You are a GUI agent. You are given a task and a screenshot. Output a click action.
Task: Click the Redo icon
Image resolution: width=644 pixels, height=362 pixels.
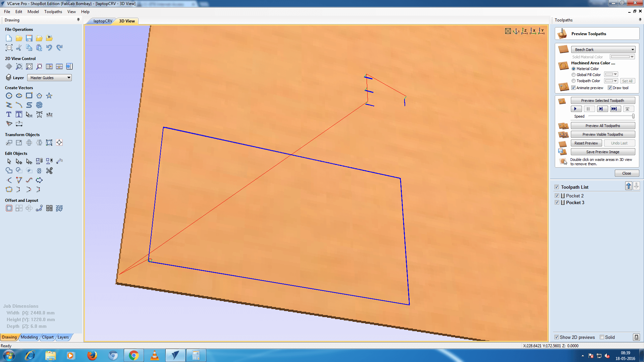59,48
